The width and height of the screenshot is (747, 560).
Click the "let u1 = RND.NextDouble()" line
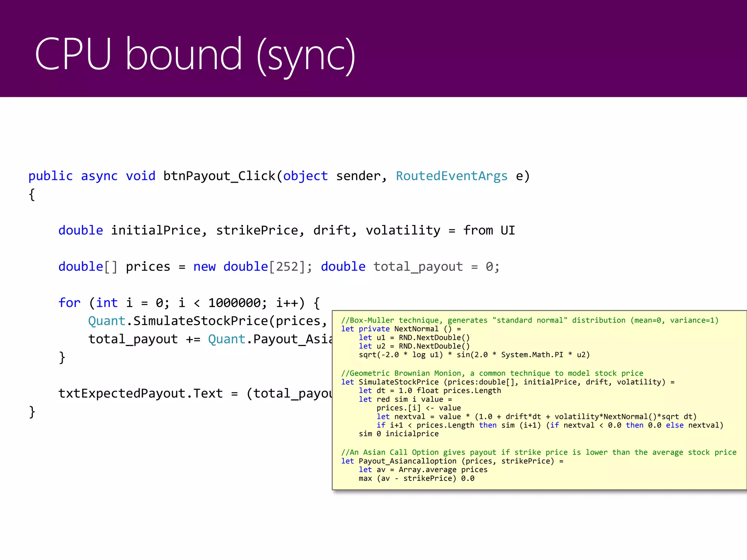click(x=414, y=338)
